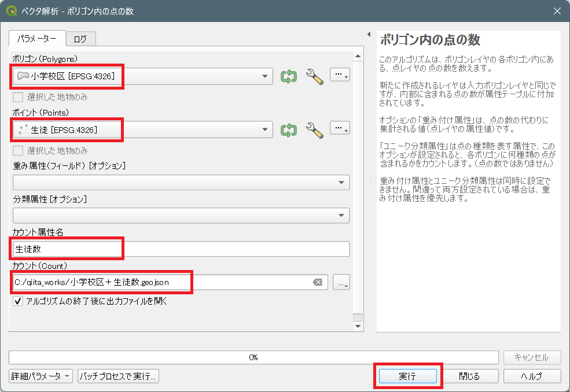This screenshot has width=570, height=392.
Task: Click the ポイント (Points) label
Action: point(41,113)
